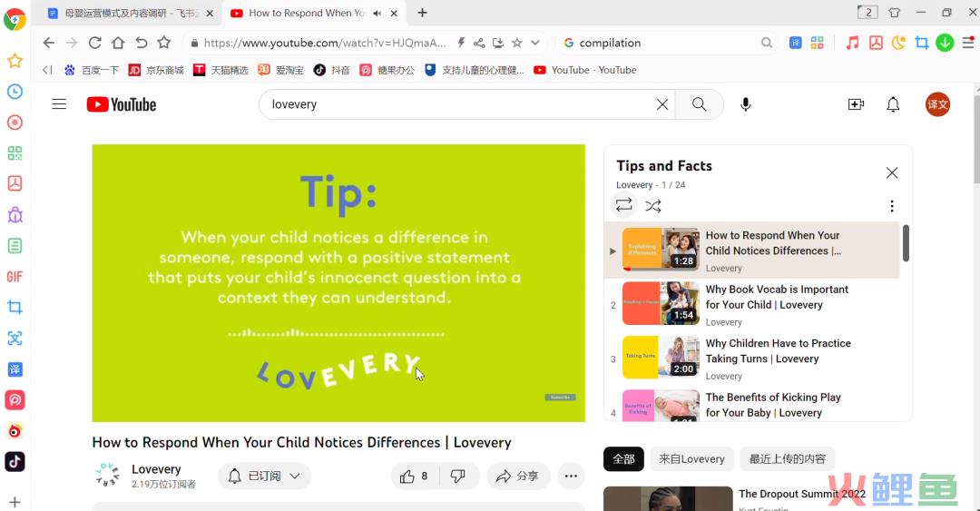Open a new browser tab
The height and width of the screenshot is (511, 980).
click(423, 13)
